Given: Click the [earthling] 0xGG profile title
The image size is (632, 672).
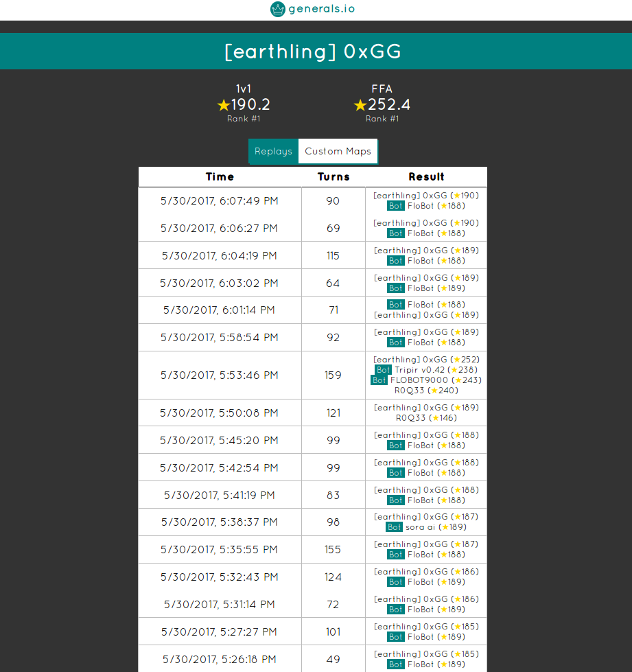Looking at the screenshot, I should pyautogui.click(x=313, y=51).
